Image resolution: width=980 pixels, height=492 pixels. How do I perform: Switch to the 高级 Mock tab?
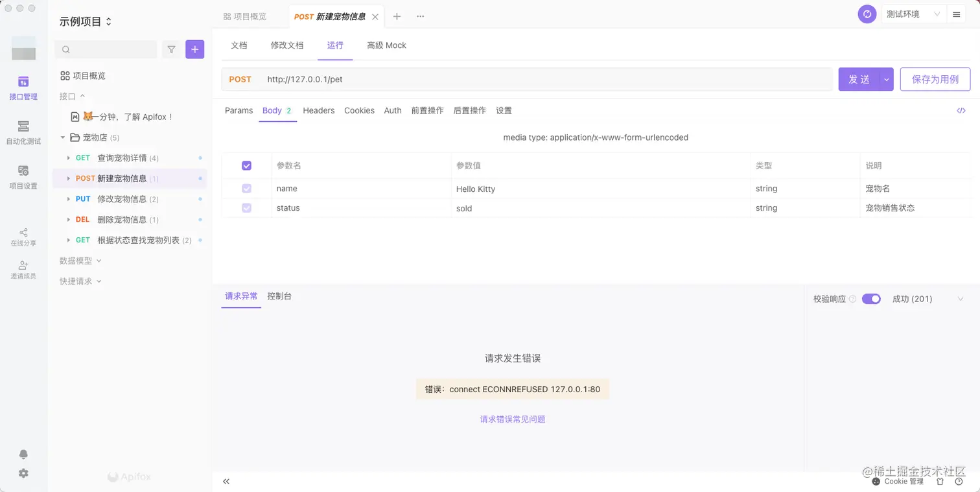click(x=386, y=45)
